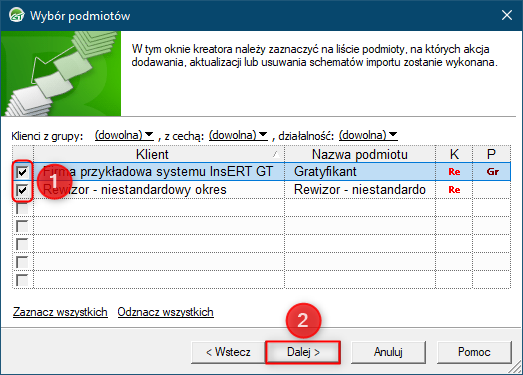Sort list by Klient column header
This screenshot has height=375, width=523.
coord(159,154)
